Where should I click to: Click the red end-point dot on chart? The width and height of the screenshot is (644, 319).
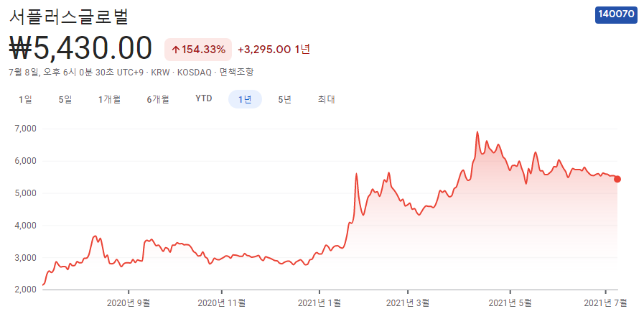617,179
